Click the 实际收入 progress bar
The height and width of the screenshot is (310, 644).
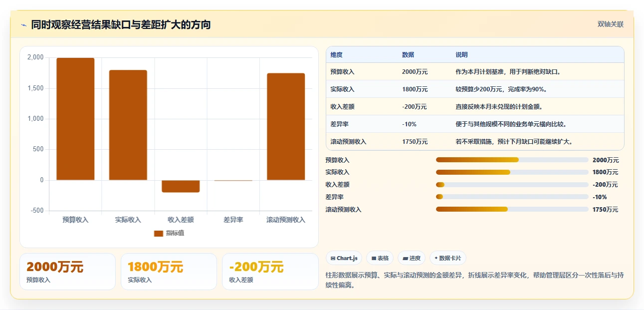pyautogui.click(x=512, y=172)
